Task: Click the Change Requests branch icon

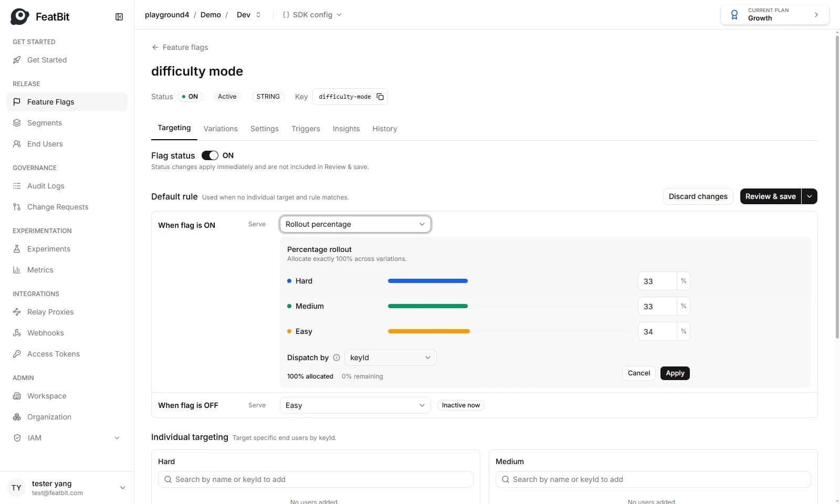Action: (17, 207)
